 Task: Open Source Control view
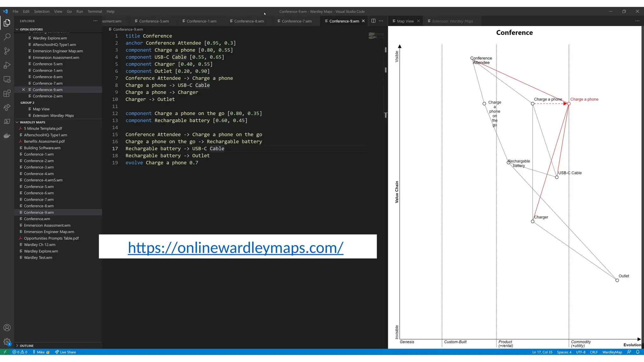click(x=7, y=51)
